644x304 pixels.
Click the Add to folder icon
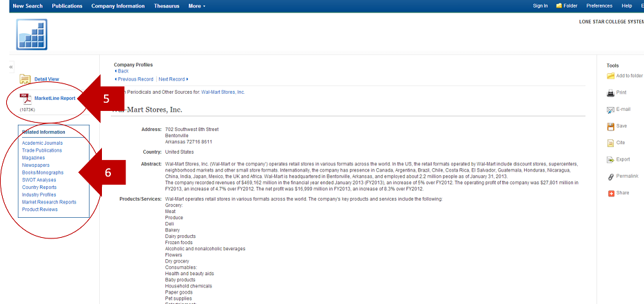(610, 76)
